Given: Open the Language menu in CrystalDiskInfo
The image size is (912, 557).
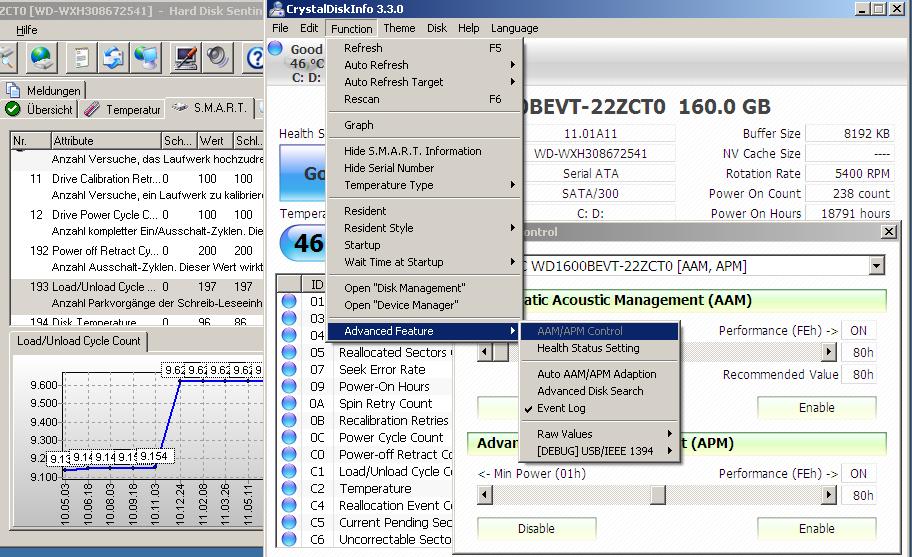Looking at the screenshot, I should point(514,28).
